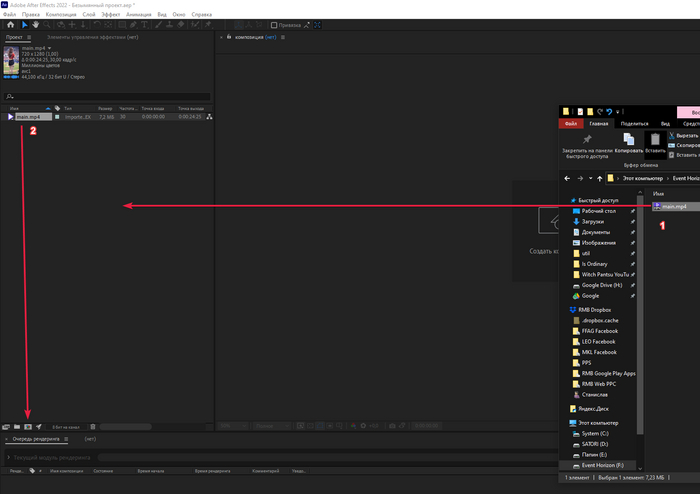Open the Справка menu
Viewport: 700px width, 494px height.
point(201,15)
